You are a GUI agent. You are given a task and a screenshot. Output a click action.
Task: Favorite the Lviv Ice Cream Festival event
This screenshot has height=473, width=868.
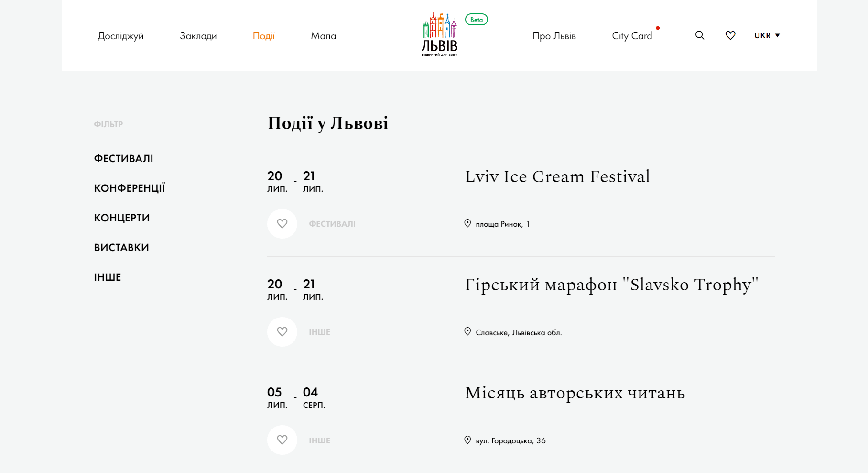pos(282,223)
